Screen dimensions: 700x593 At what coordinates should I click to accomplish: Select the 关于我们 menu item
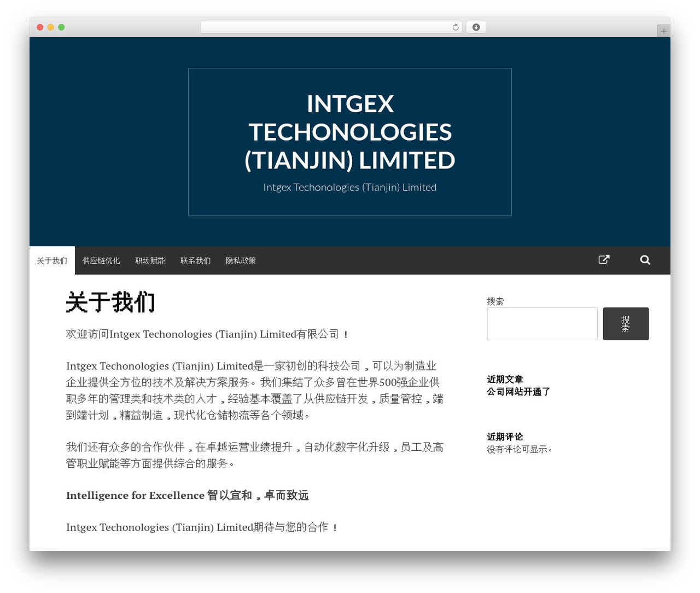(52, 260)
